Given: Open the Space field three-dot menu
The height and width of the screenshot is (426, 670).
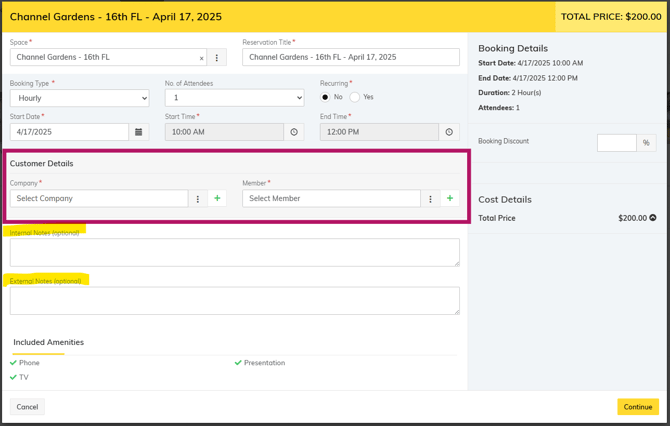Looking at the screenshot, I should coord(217,58).
